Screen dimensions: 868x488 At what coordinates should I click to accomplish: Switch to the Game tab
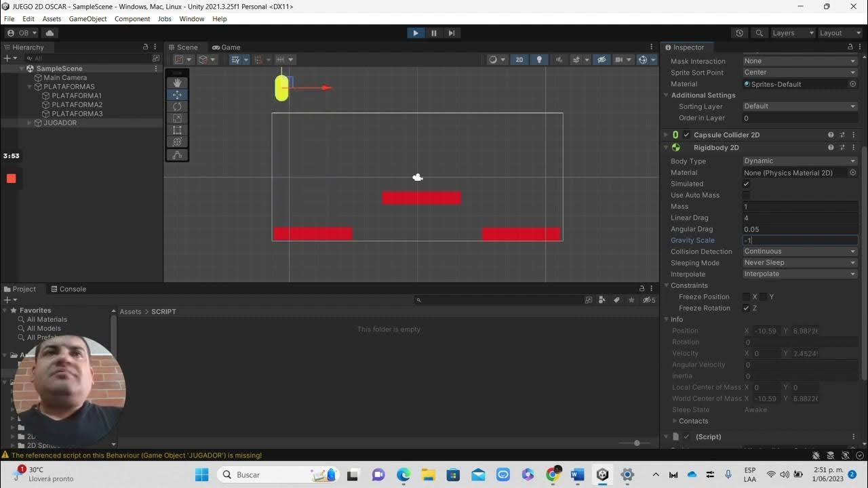(226, 47)
